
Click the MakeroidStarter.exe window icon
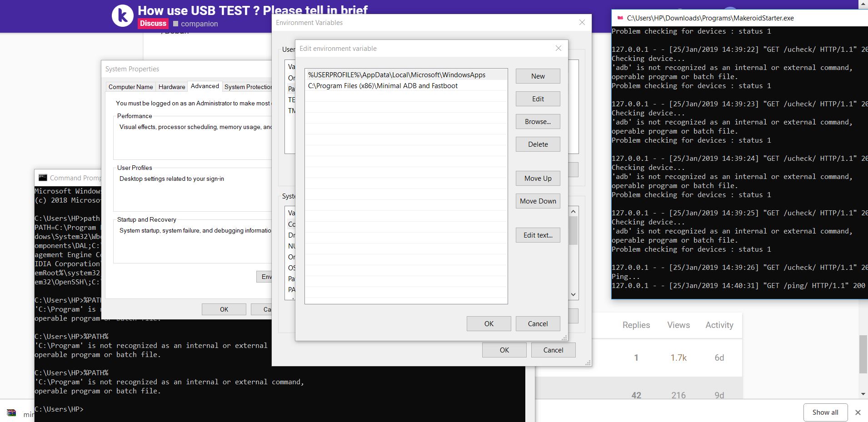(x=620, y=18)
